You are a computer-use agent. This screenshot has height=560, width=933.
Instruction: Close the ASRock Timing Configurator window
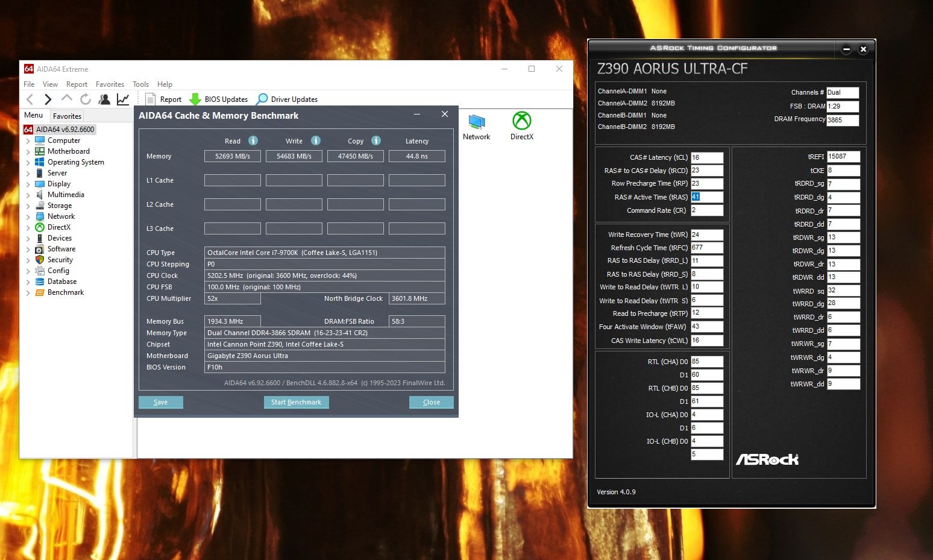863,49
